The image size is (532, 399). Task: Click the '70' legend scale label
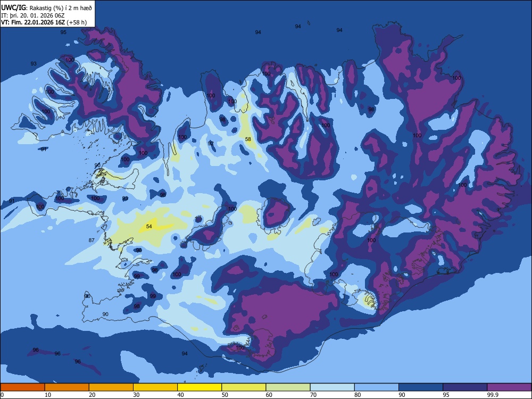point(313,395)
